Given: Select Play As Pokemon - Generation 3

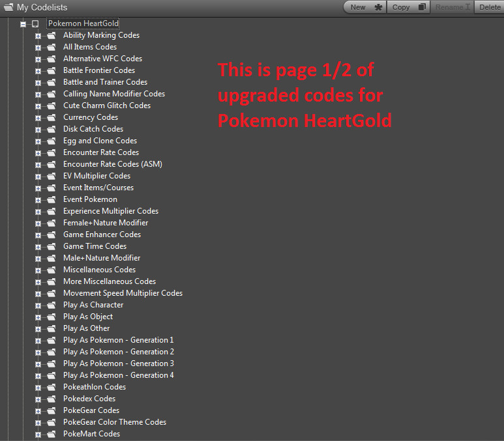Looking at the screenshot, I should pyautogui.click(x=118, y=363).
